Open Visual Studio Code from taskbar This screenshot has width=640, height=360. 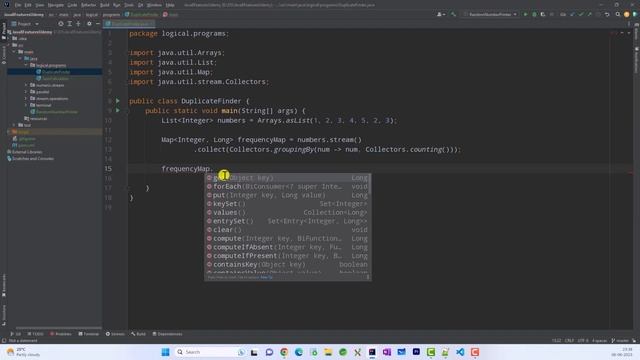460,352
